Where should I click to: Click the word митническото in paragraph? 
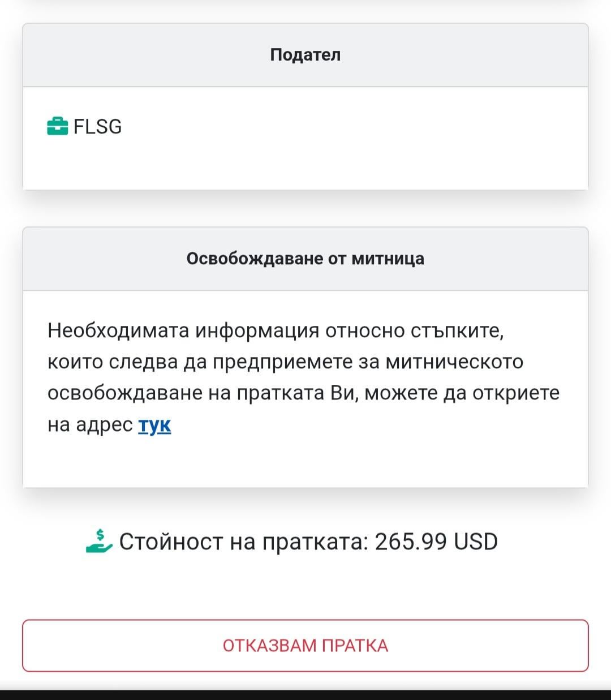(x=454, y=361)
